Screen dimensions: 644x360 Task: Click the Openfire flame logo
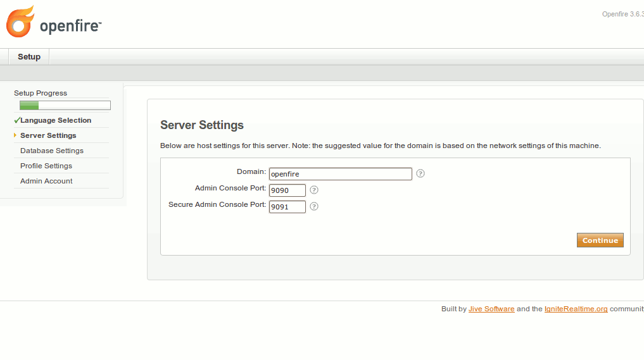point(19,22)
